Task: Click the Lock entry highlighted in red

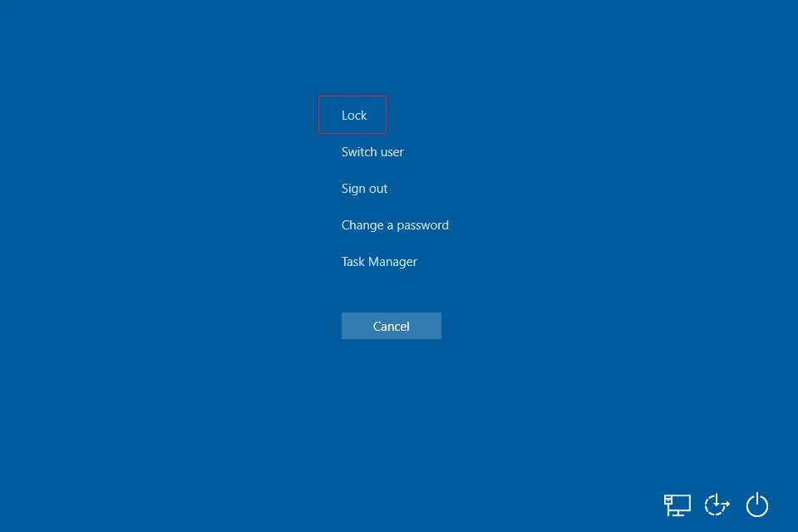Action: 353,115
